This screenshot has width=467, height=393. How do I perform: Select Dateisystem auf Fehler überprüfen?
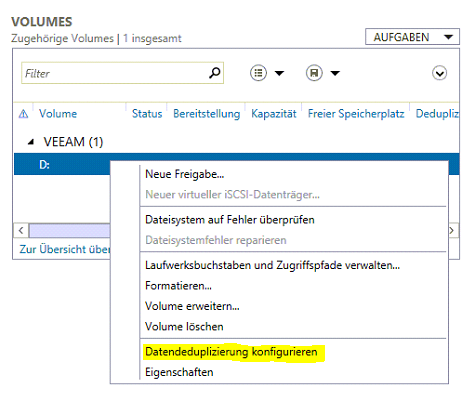[x=230, y=220]
